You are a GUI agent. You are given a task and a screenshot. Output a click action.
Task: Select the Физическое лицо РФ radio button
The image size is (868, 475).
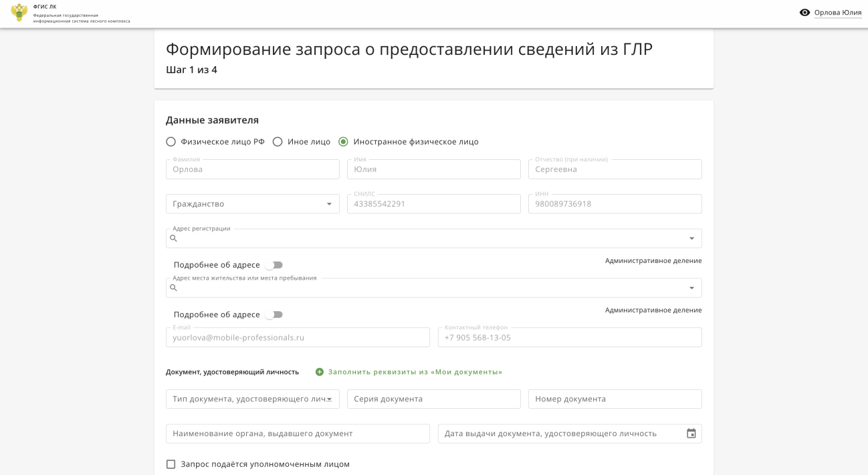coord(171,142)
